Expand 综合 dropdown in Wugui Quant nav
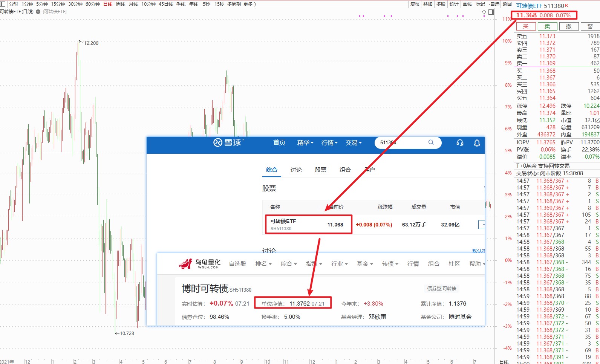The height and width of the screenshot is (364, 600). pos(289,264)
